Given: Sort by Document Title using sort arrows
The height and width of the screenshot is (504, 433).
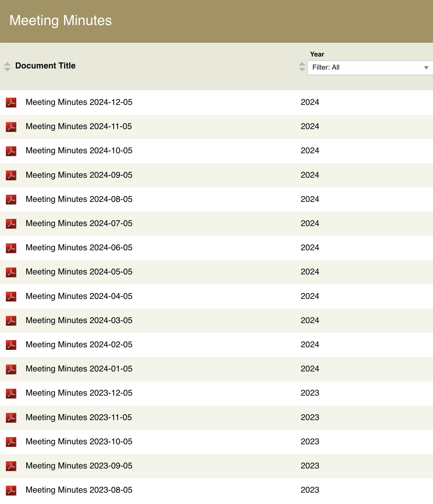Looking at the screenshot, I should [7, 66].
